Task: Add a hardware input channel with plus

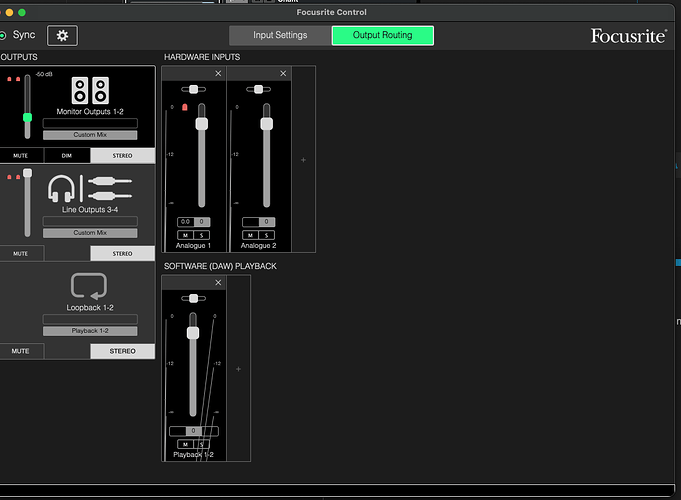Action: [x=303, y=160]
